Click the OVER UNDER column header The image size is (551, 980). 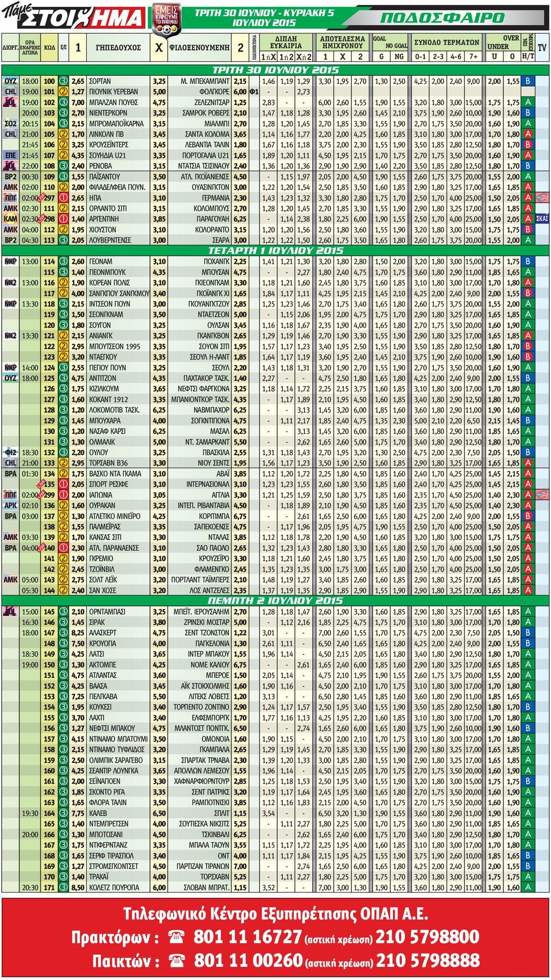click(x=503, y=43)
